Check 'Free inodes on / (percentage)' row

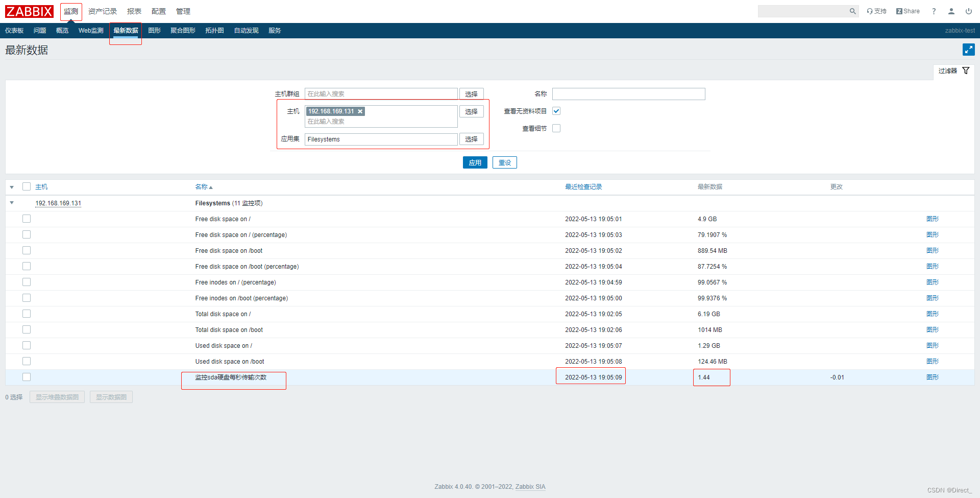coord(27,282)
